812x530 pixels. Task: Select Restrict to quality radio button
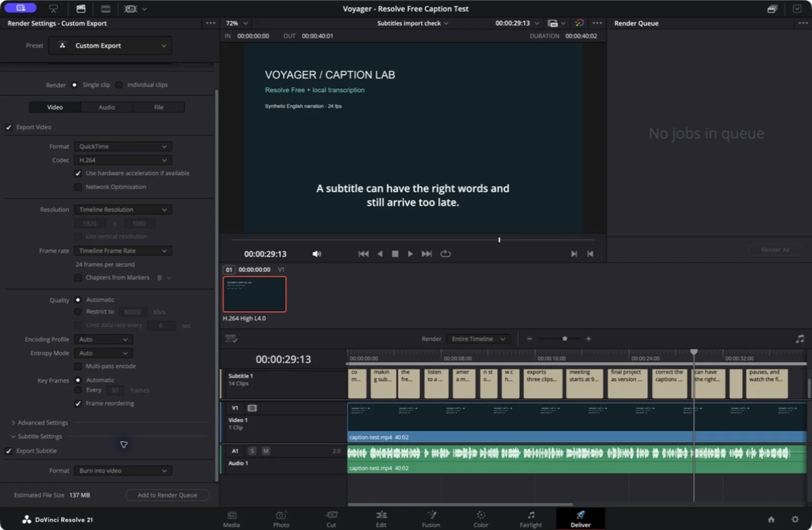(x=78, y=311)
